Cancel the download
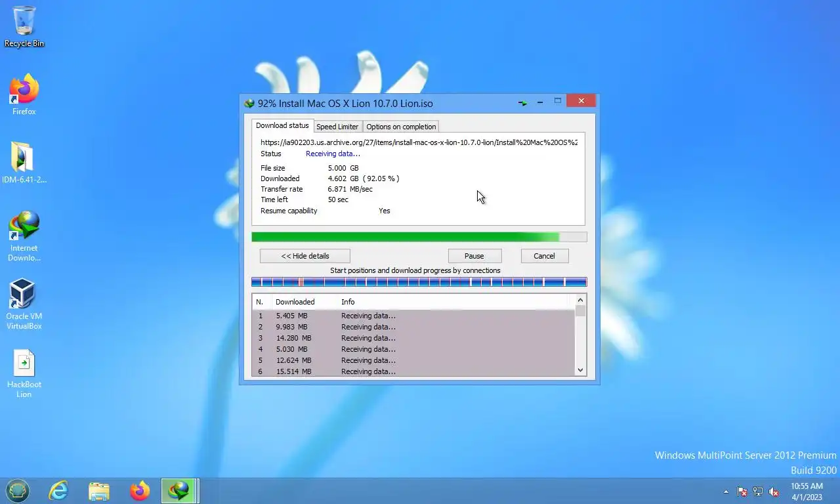This screenshot has height=504, width=840. [544, 256]
